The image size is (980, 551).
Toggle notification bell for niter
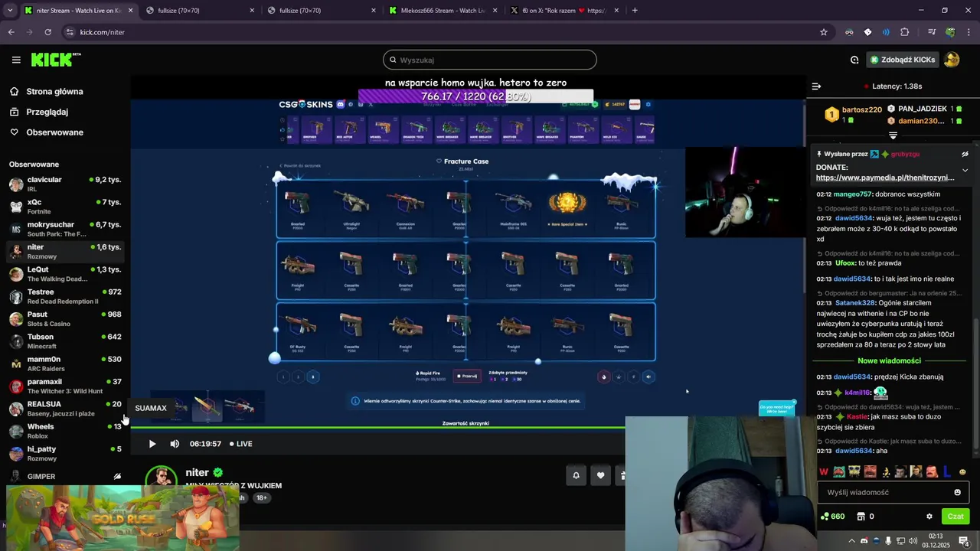(576, 475)
